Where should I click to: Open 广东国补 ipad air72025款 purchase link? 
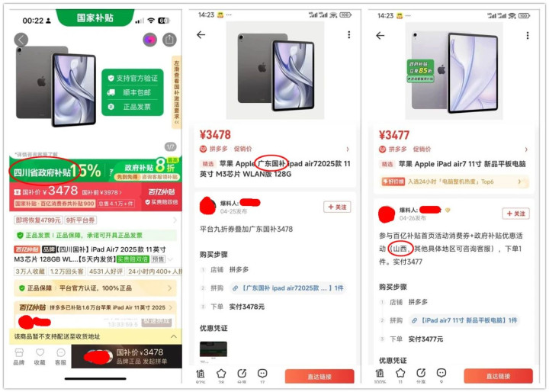(x=287, y=288)
